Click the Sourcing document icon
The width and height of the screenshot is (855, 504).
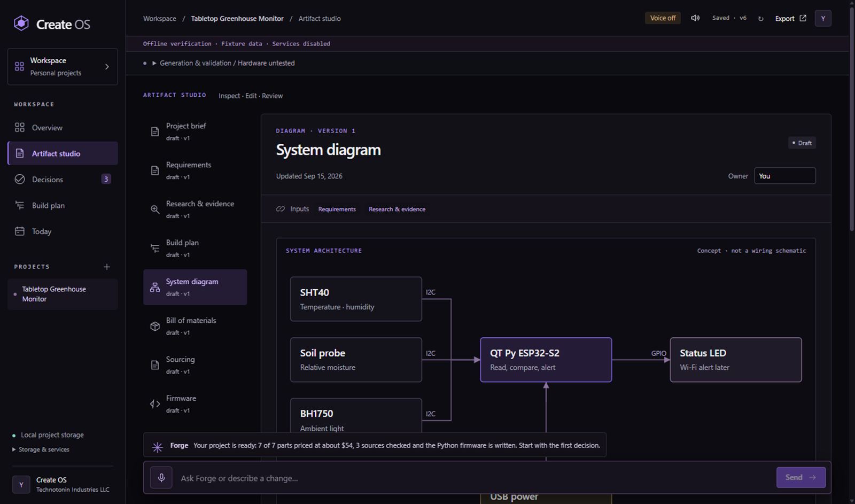coord(155,365)
